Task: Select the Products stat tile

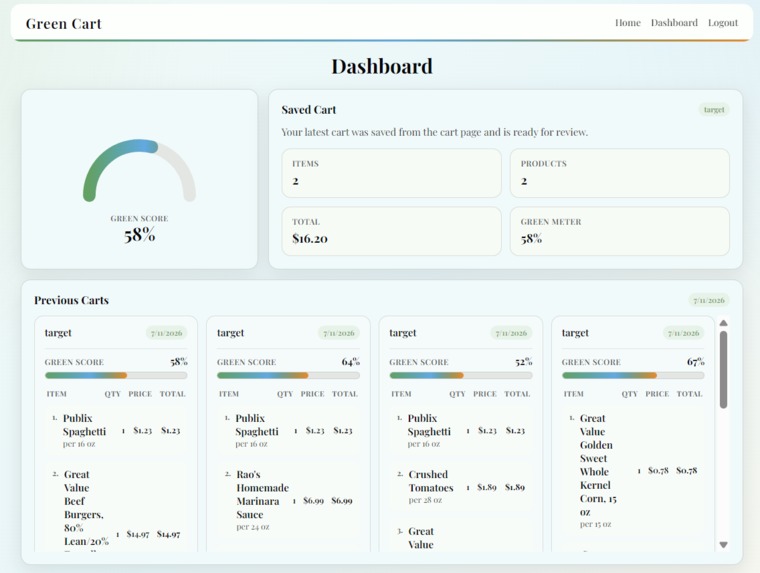Action: [620, 173]
